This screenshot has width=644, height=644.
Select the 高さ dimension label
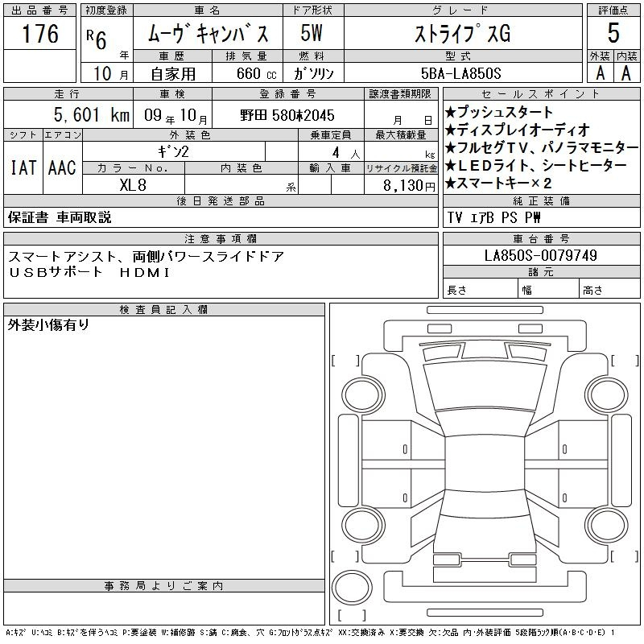tap(592, 291)
